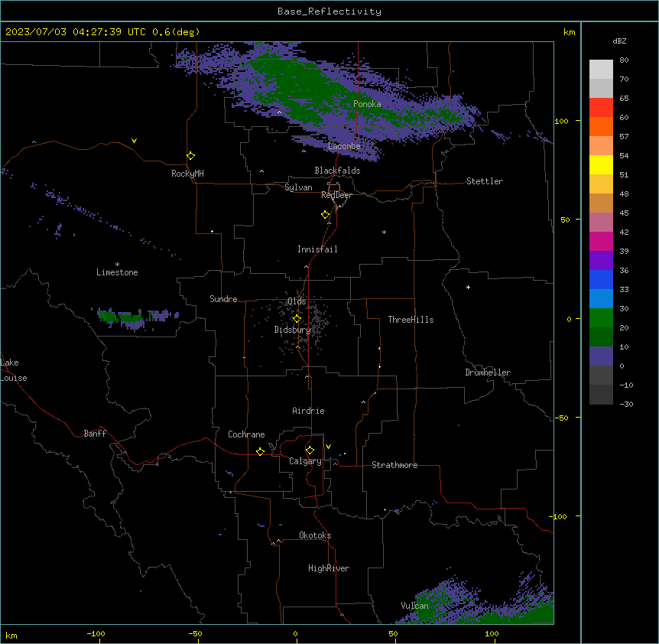This screenshot has height=644, width=659.
Task: Click the yellow V marker east of Calgary
Action: [328, 446]
